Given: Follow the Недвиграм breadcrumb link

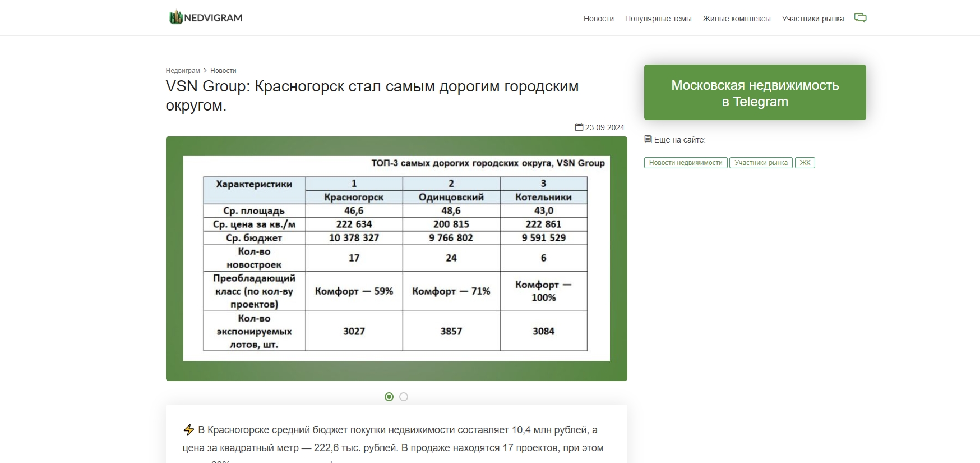Looking at the screenshot, I should tap(183, 71).
